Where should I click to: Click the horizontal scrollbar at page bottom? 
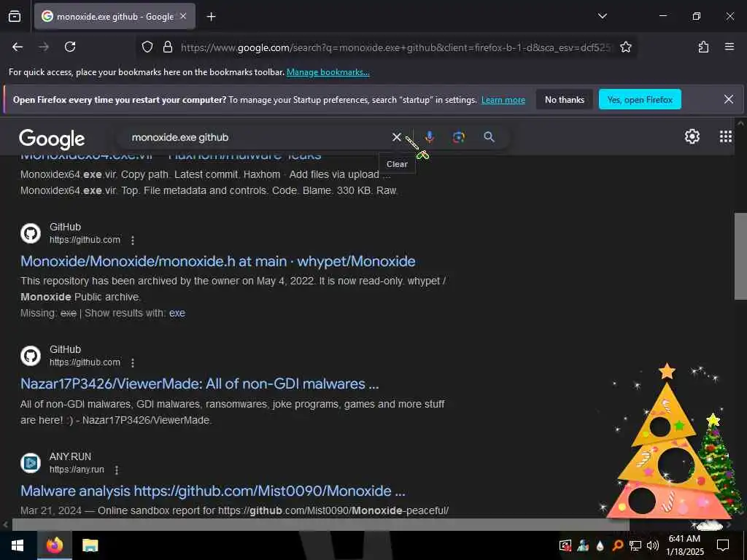point(320,524)
